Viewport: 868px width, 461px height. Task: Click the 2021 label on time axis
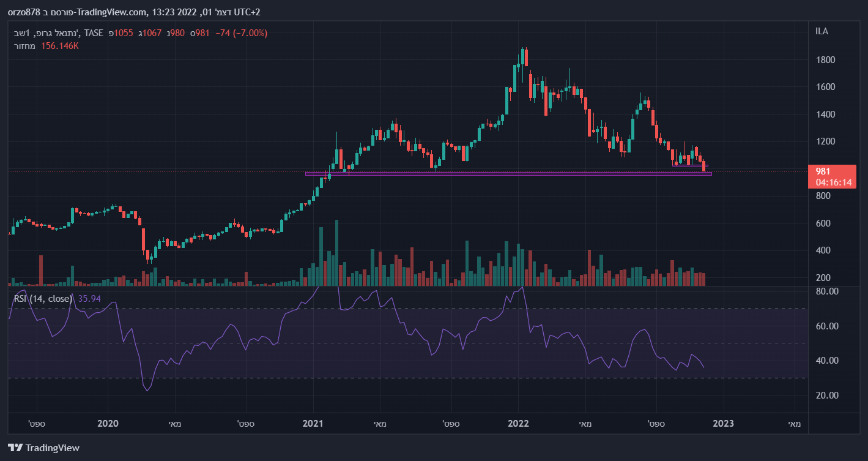pos(313,423)
